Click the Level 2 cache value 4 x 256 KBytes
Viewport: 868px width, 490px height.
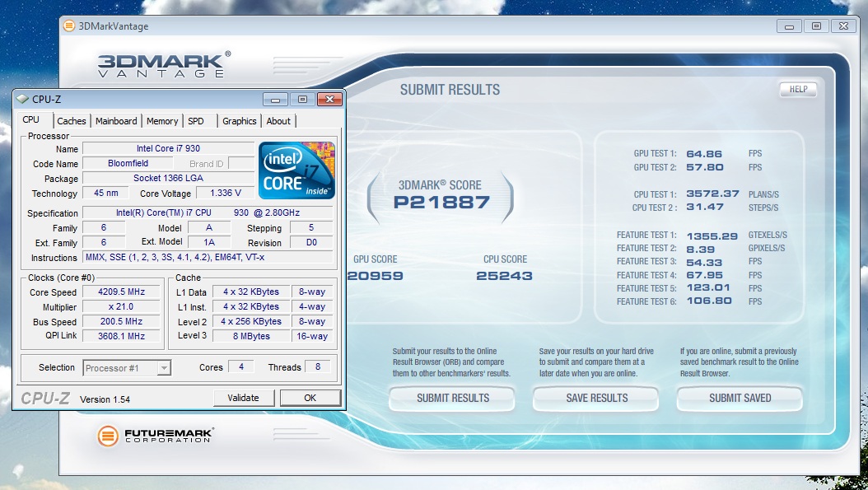click(x=251, y=322)
